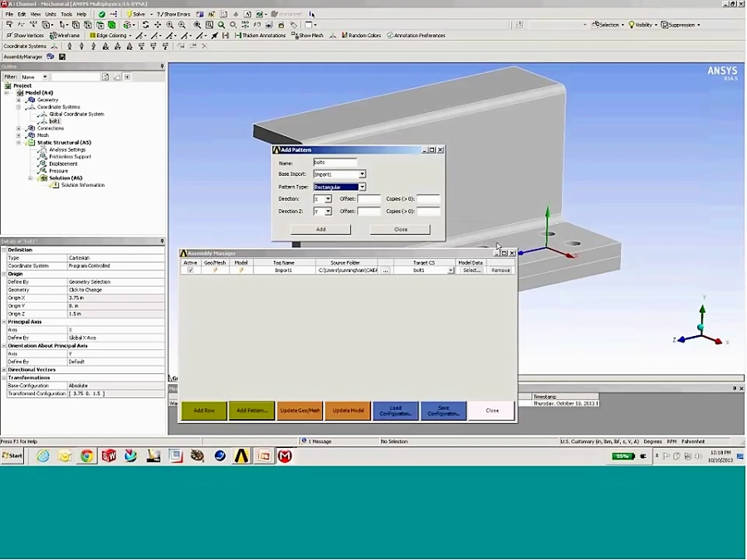Click the Add Row button
The width and height of the screenshot is (747, 560).
tap(204, 411)
